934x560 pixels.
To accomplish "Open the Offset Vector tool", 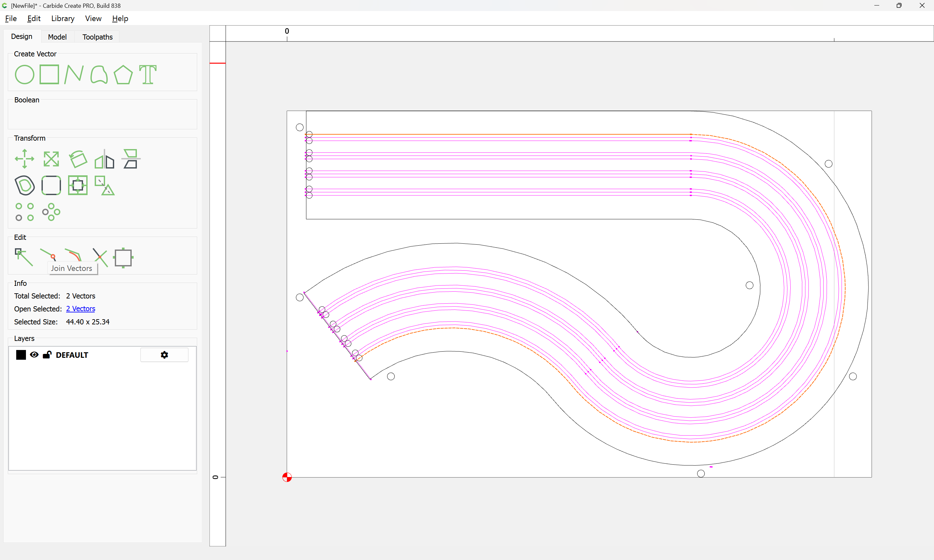I will 25,185.
